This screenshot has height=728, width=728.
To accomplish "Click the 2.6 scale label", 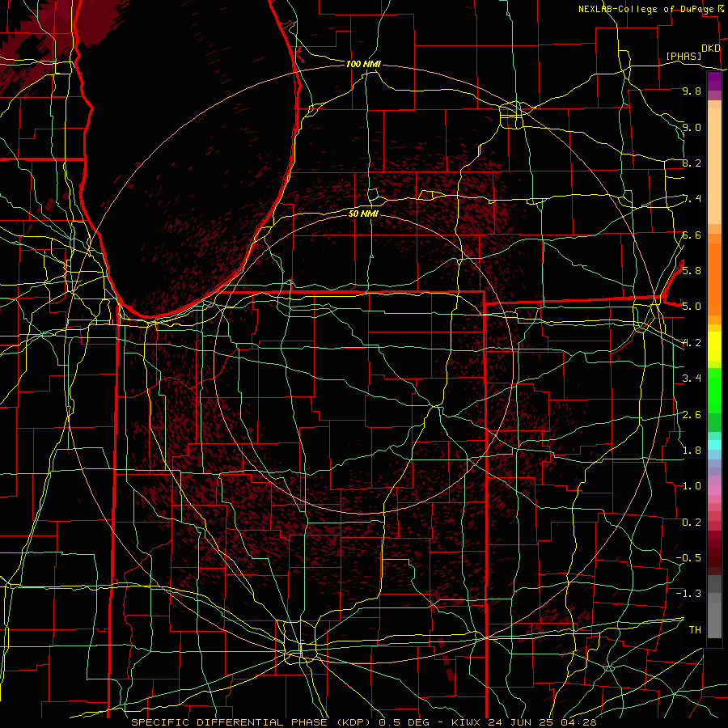I will tap(692, 415).
